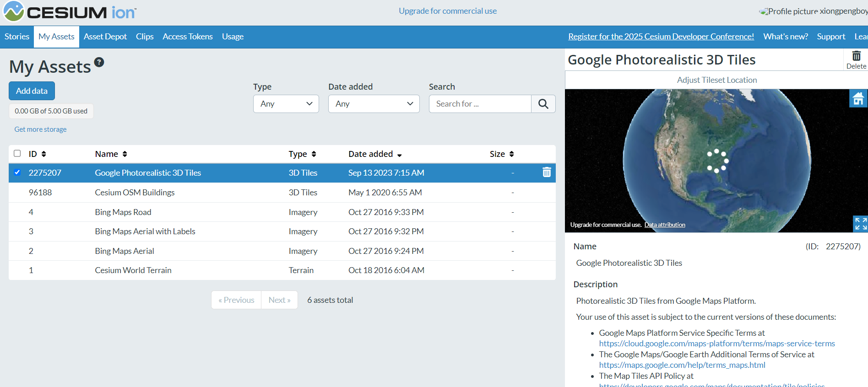Open the Date added filter dropdown
The width and height of the screenshot is (868, 387).
374,104
